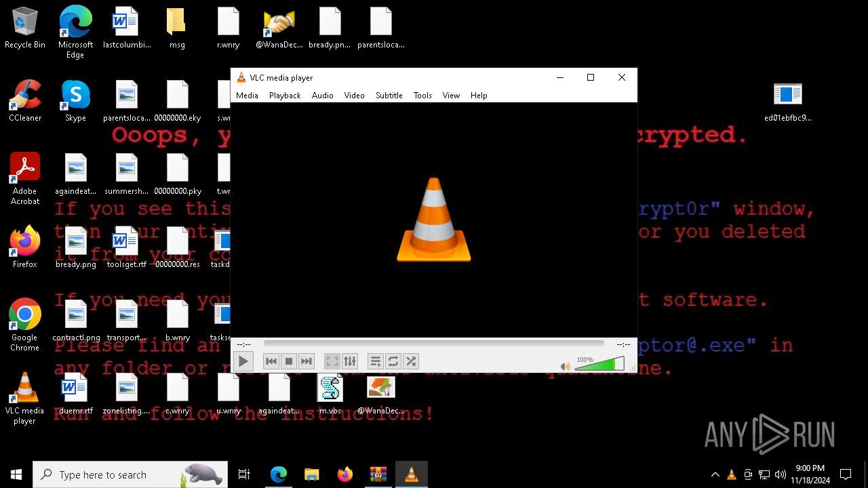Show hidden system tray icons

tap(715, 474)
